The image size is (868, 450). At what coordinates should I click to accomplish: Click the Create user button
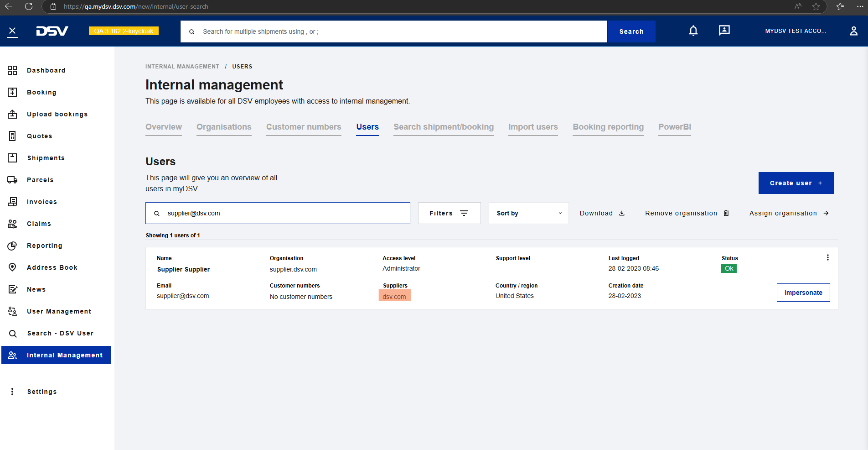(796, 183)
